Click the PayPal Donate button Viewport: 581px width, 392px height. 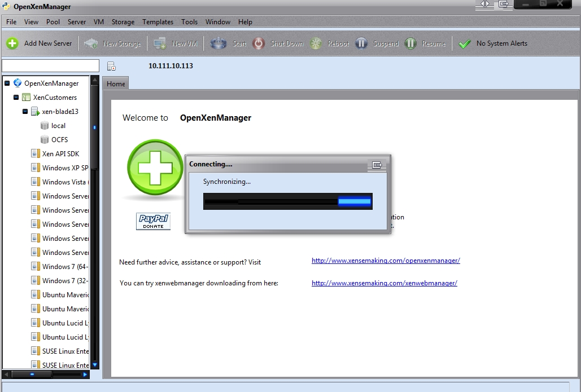(x=153, y=221)
